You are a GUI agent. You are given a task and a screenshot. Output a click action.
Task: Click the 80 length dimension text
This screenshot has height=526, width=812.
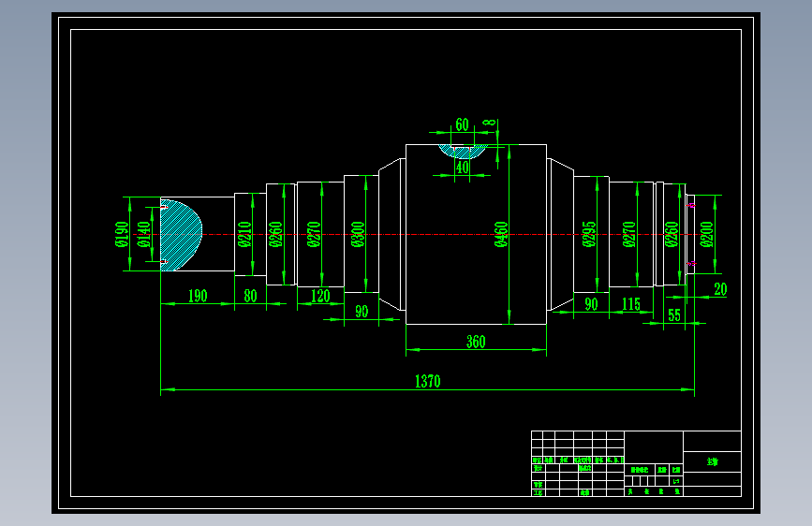[250, 296]
